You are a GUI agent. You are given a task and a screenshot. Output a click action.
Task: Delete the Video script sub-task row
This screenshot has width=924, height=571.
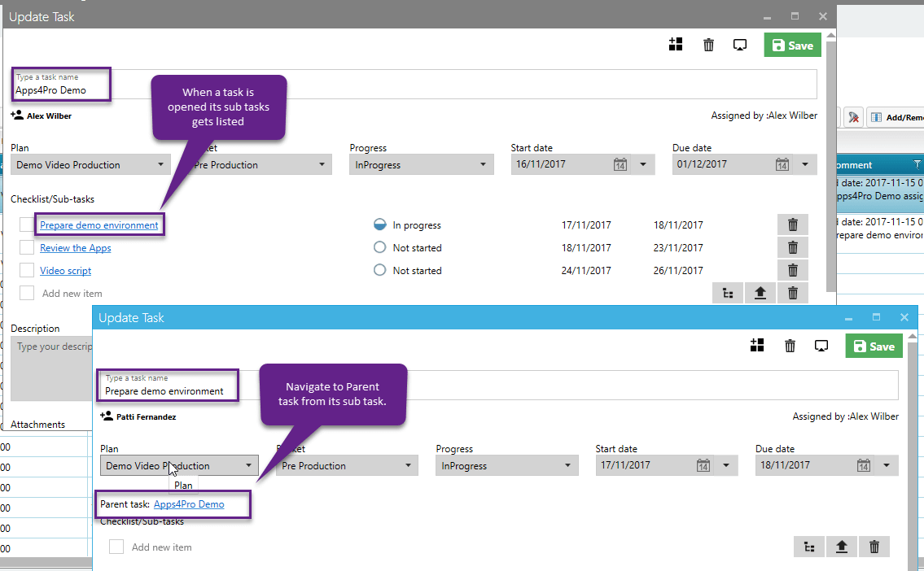[x=793, y=270]
